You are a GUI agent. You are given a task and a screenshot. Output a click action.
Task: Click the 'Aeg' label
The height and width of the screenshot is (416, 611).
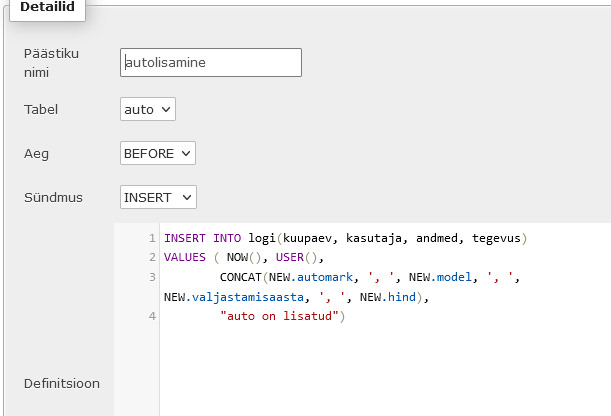[x=36, y=153]
